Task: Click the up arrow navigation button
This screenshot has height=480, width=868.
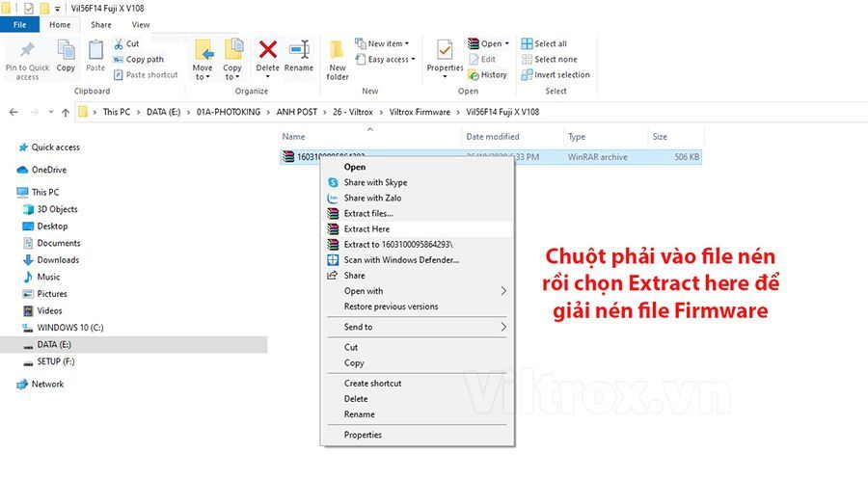Action: [x=66, y=112]
